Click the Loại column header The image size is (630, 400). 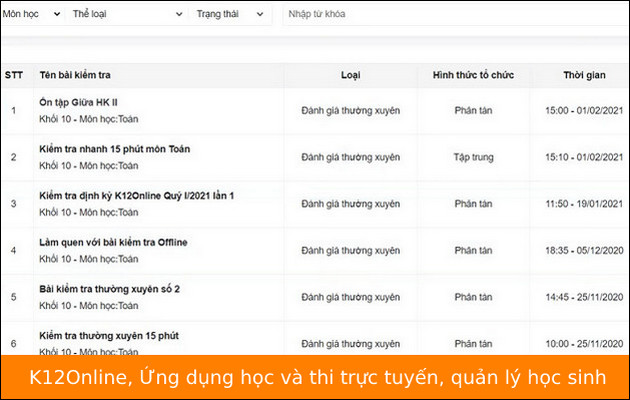(x=351, y=75)
